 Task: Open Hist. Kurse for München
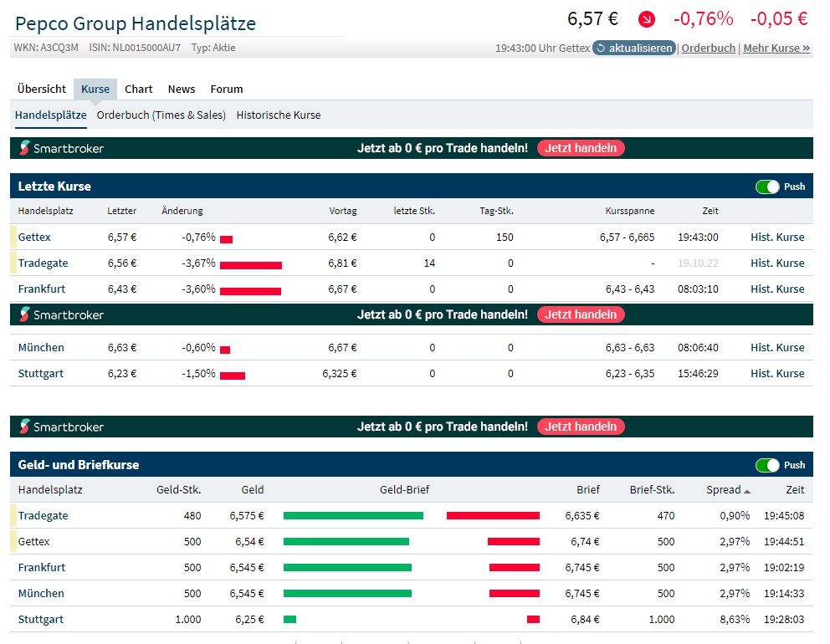(777, 348)
